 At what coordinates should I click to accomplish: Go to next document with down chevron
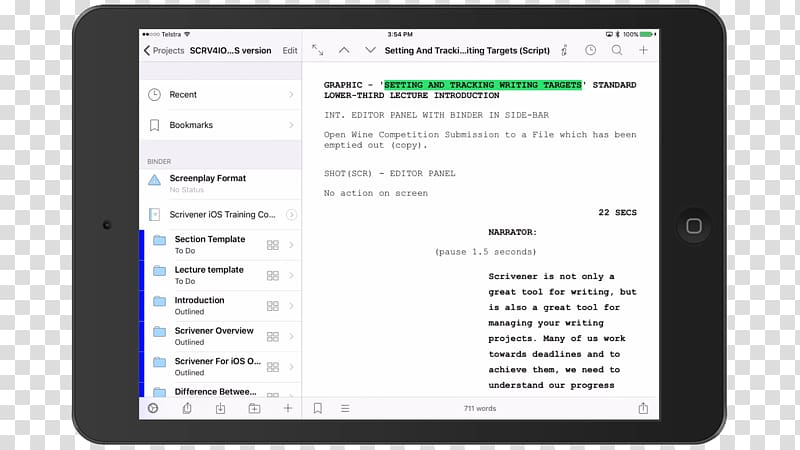coord(370,50)
